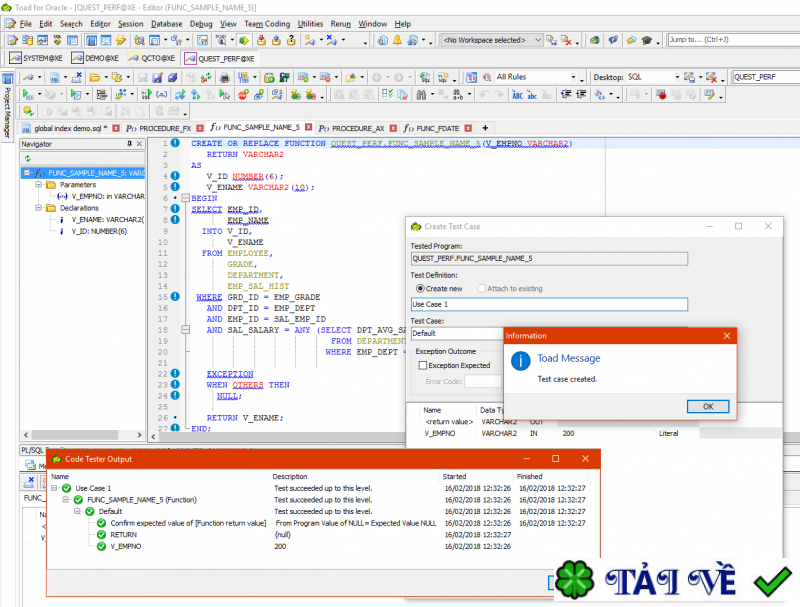Open the Database menu

(x=166, y=23)
